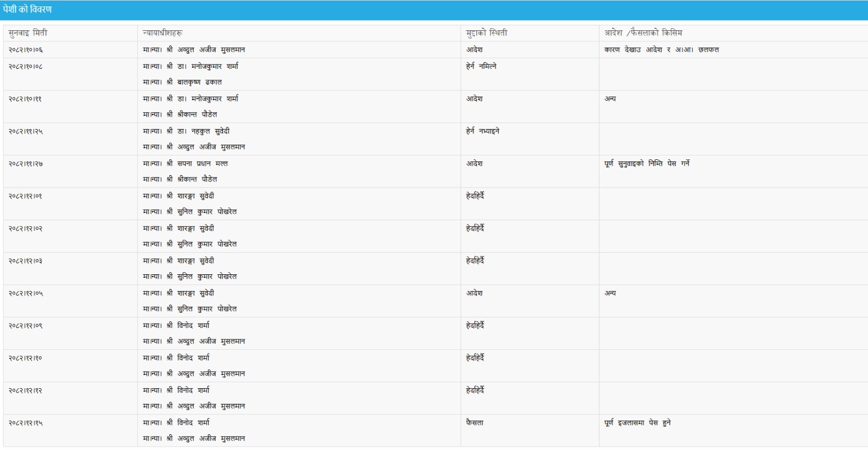Select hearing date २०८२।१२।०५
The image size is (868, 450).
(x=25, y=293)
